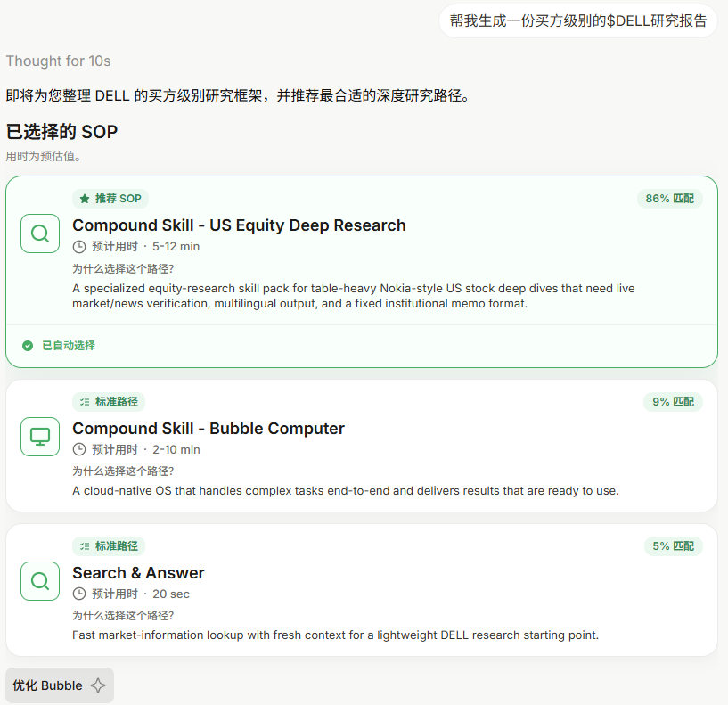The height and width of the screenshot is (705, 728).
Task: Click 为什么选择这个路径? in US Equity card
Action: coord(123,269)
